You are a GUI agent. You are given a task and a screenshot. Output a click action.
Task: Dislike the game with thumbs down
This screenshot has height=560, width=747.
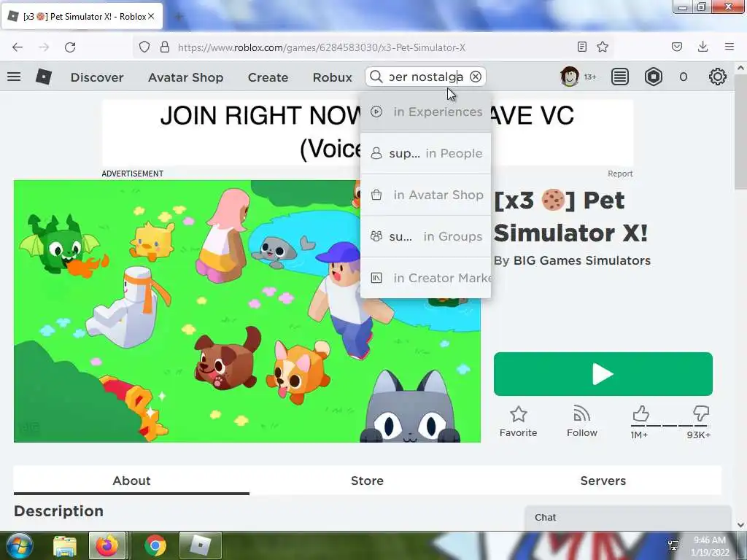701,413
